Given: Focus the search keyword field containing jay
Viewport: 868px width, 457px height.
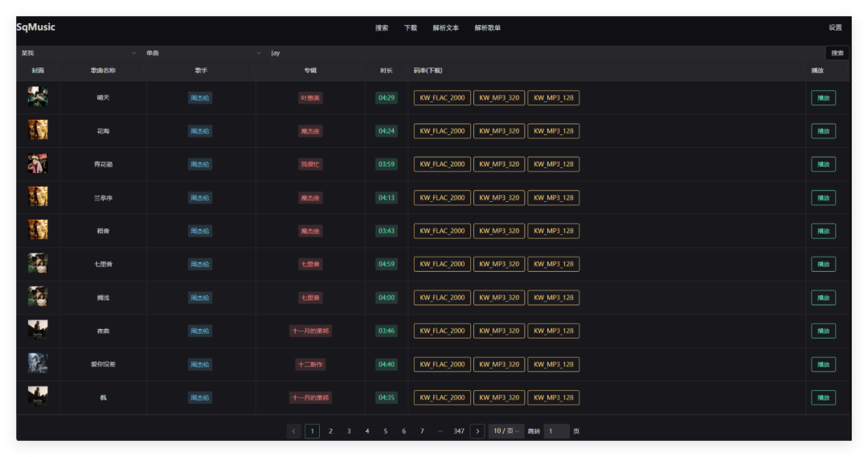Looking at the screenshot, I should coord(545,53).
